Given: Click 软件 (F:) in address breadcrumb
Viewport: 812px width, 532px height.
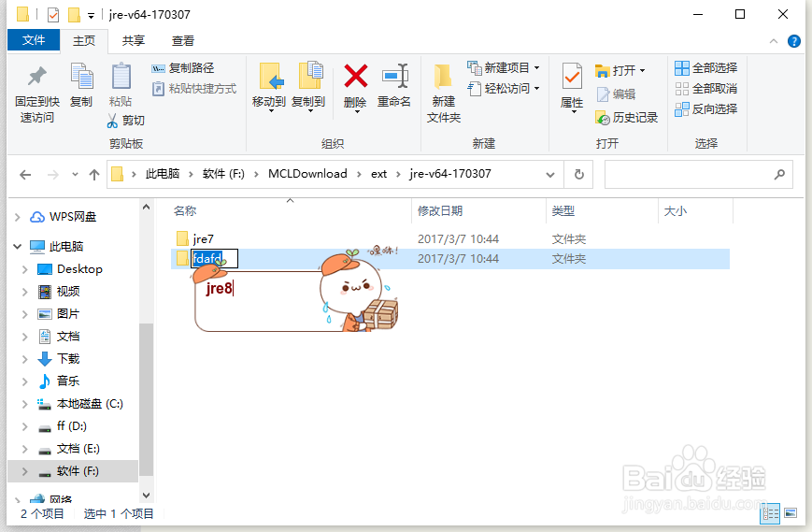Looking at the screenshot, I should (x=223, y=174).
